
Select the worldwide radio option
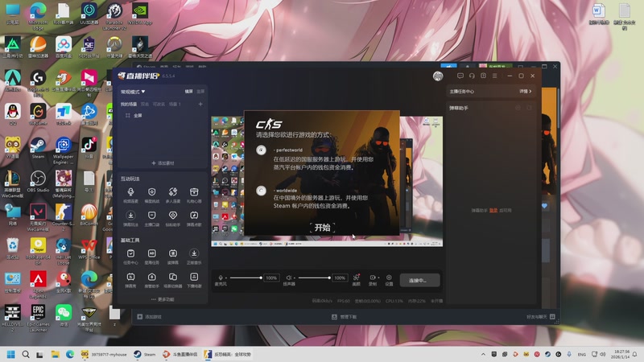click(x=261, y=191)
